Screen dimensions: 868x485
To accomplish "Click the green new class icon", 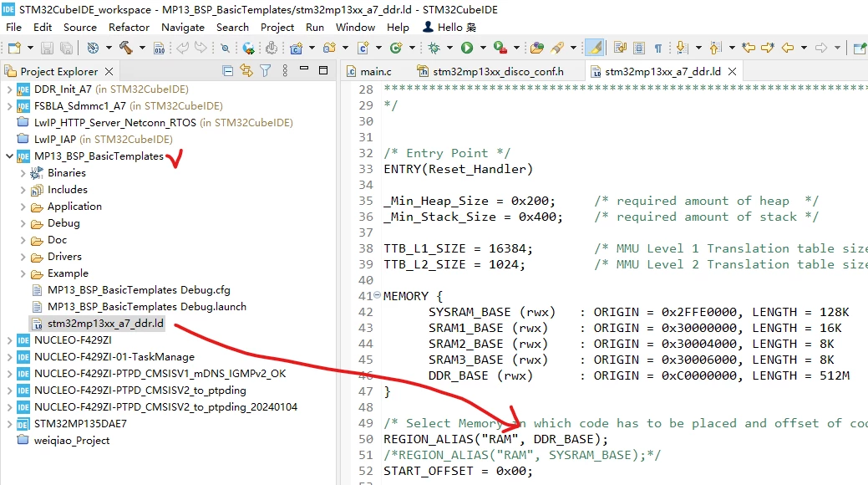I will [396, 48].
